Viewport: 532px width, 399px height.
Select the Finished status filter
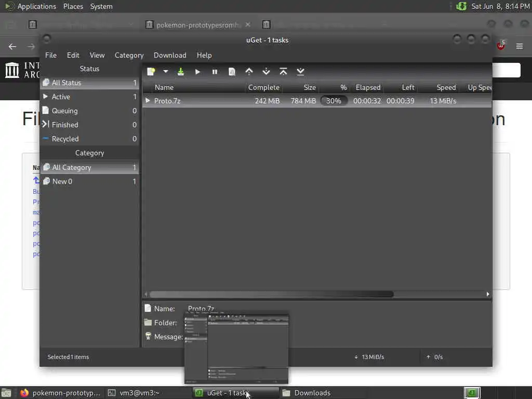(89, 125)
